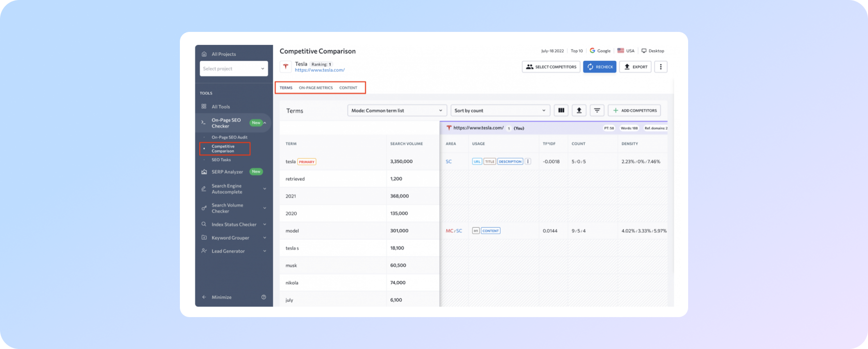The width and height of the screenshot is (868, 349).
Task: Open the tesla.com link under Tesla
Action: click(320, 70)
